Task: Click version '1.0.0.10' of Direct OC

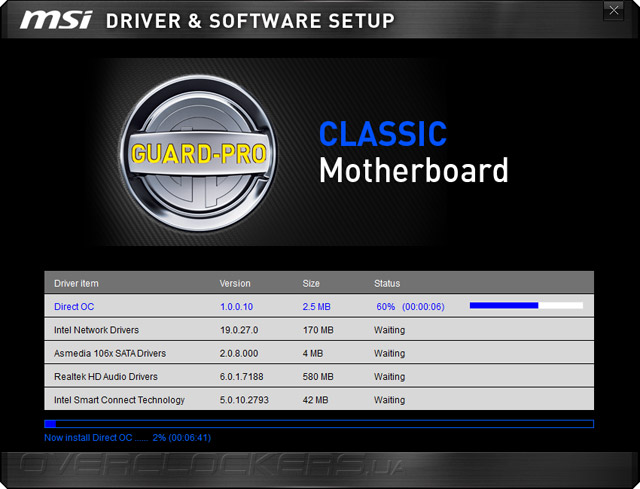Action: pyautogui.click(x=237, y=307)
